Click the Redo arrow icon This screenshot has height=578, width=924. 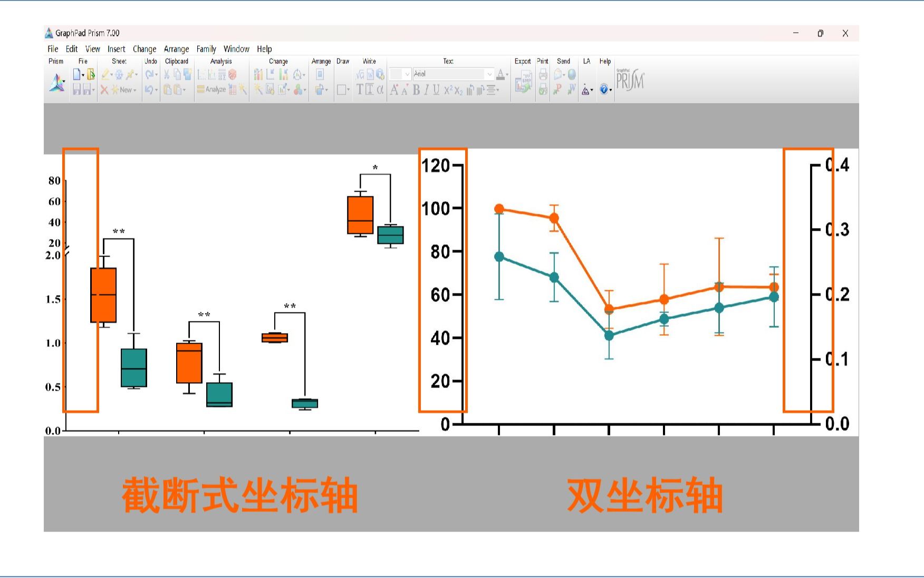point(149,74)
